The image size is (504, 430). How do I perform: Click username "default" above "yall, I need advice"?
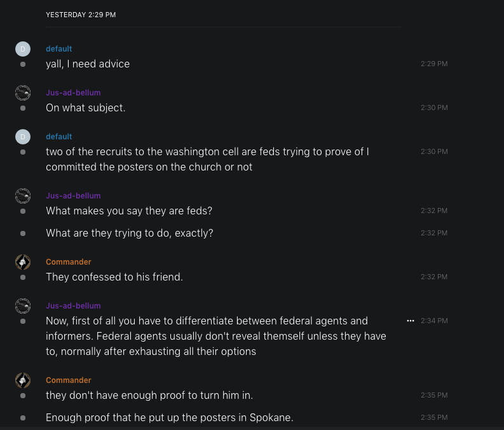[x=58, y=49]
